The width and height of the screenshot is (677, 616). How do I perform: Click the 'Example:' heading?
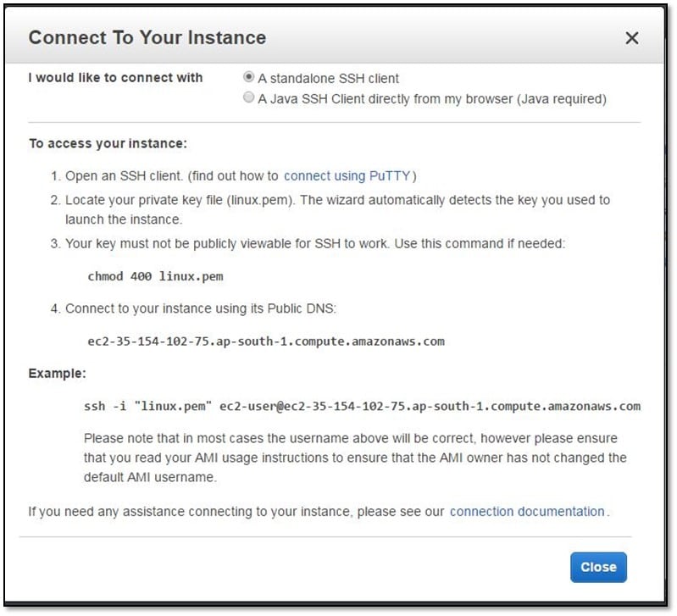58,374
